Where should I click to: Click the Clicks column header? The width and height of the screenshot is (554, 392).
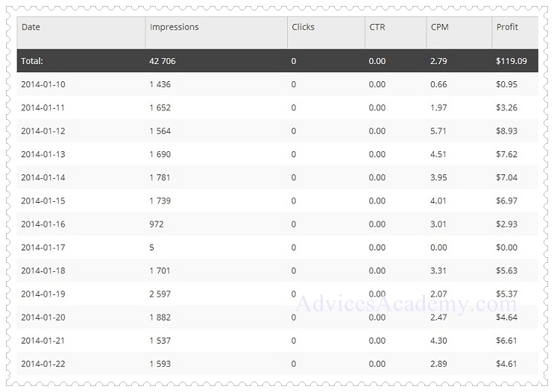click(x=303, y=27)
